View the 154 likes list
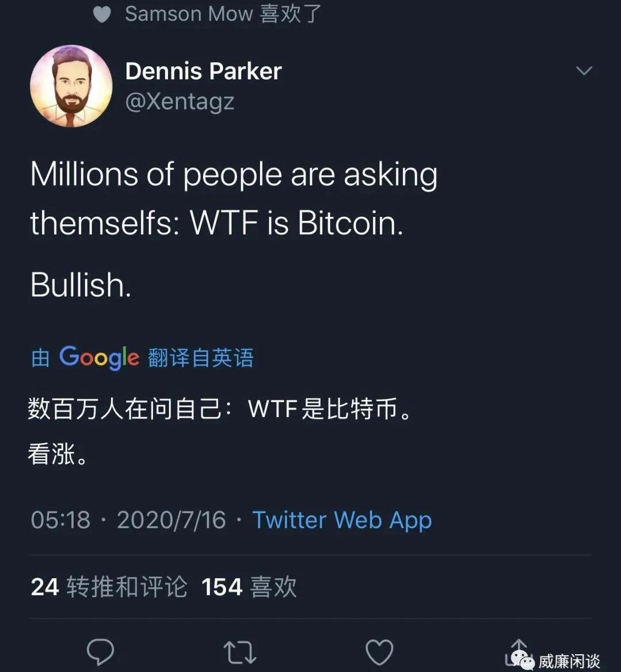The width and height of the screenshot is (621, 672). 249,587
